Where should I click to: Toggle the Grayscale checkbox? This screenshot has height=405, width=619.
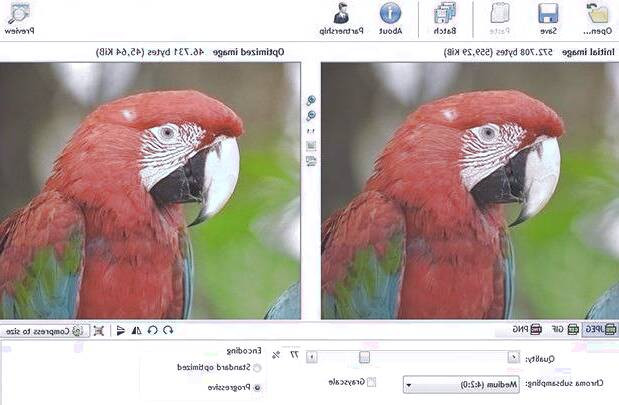(x=371, y=382)
